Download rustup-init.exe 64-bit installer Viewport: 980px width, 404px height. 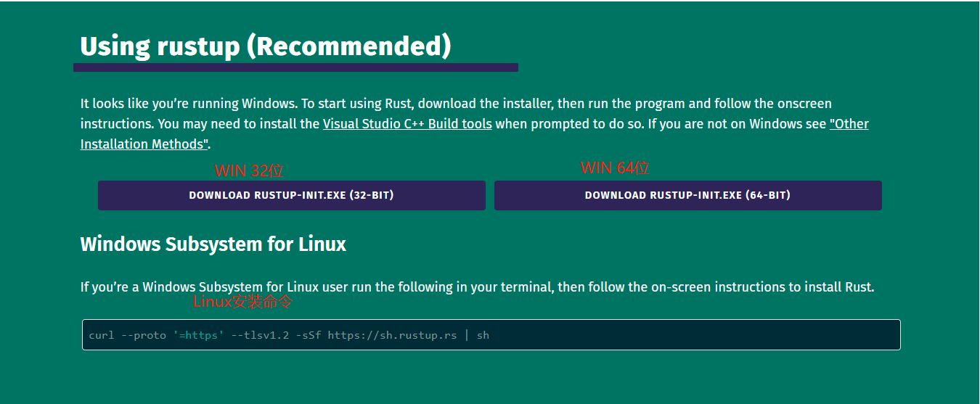click(688, 195)
